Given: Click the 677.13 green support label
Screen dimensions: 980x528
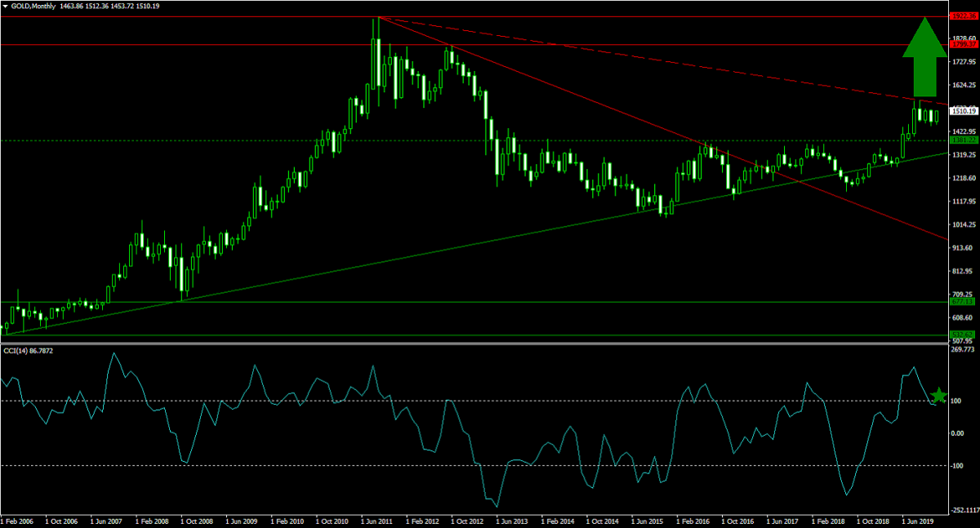Looking at the screenshot, I should click(x=964, y=302).
